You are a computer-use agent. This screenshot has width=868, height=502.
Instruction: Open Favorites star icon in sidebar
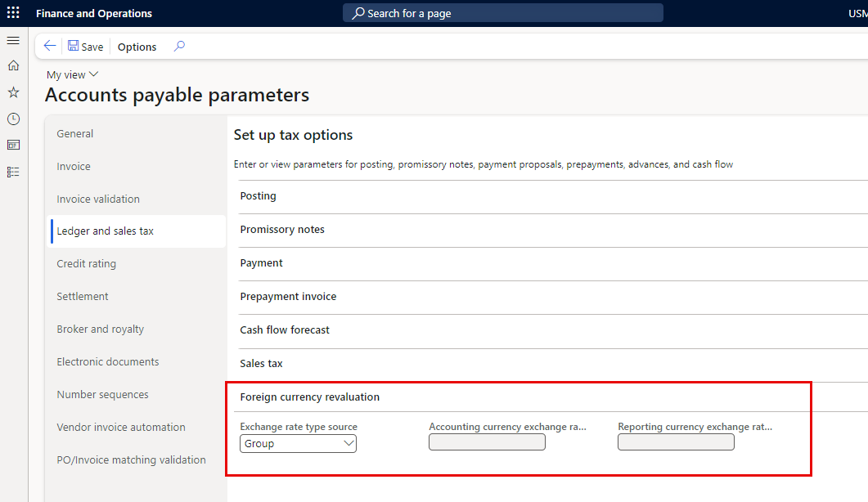pos(13,92)
